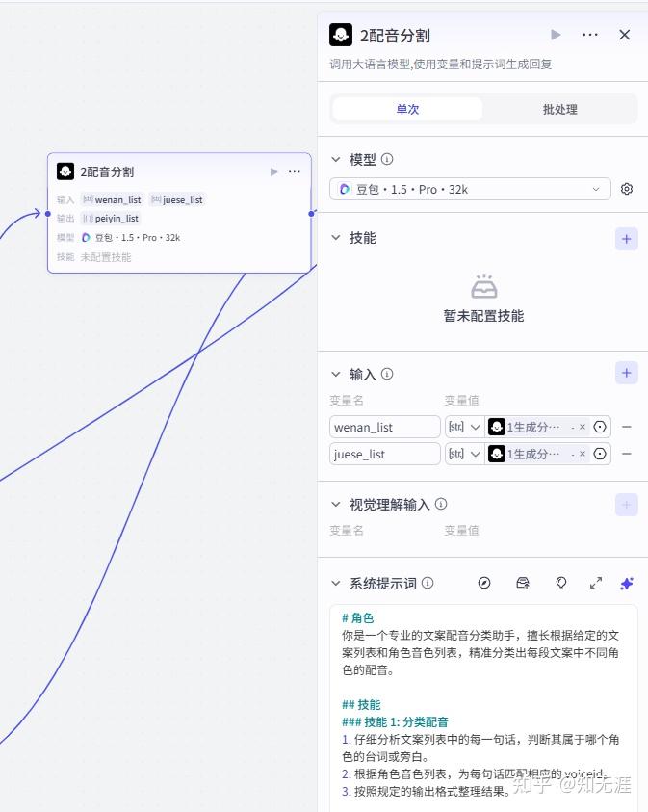The height and width of the screenshot is (812, 648).
Task: Open the 豆包·1.5·Pro·32k model dropdown
Action: coord(470,189)
